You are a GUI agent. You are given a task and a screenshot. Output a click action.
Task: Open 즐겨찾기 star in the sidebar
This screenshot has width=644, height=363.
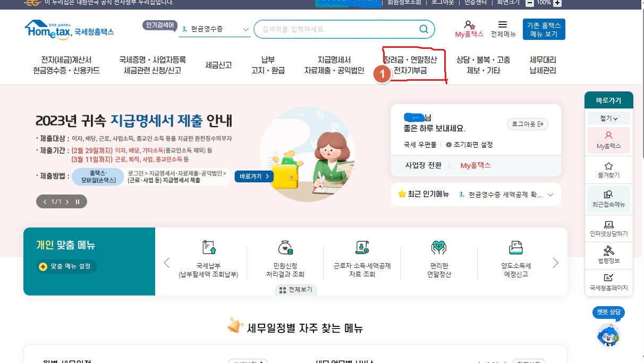pos(608,170)
